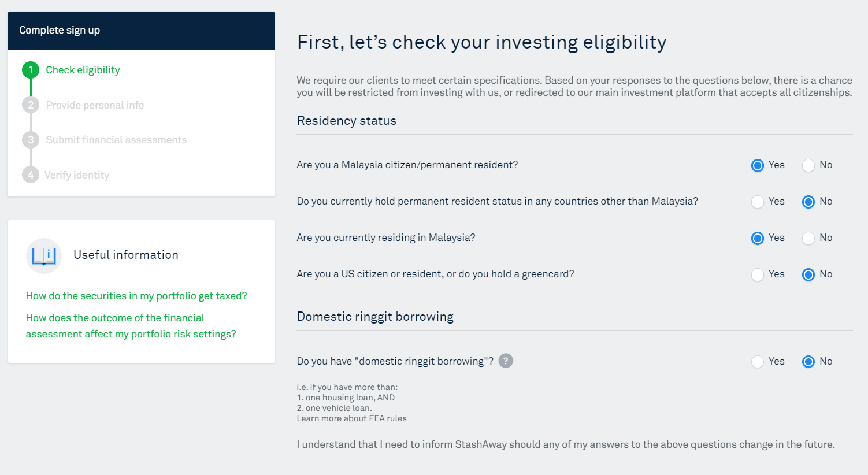
Task: Select Yes for other countries permanent resident
Action: pos(758,202)
